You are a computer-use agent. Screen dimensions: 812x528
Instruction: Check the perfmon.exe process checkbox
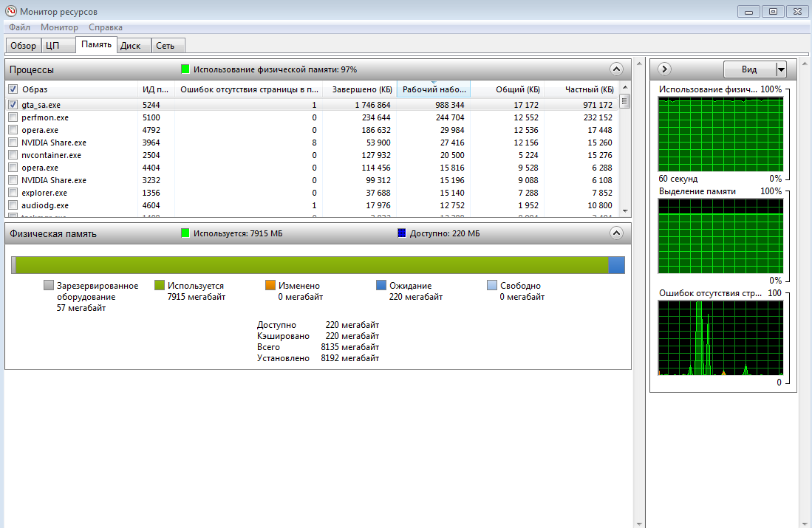[13, 117]
